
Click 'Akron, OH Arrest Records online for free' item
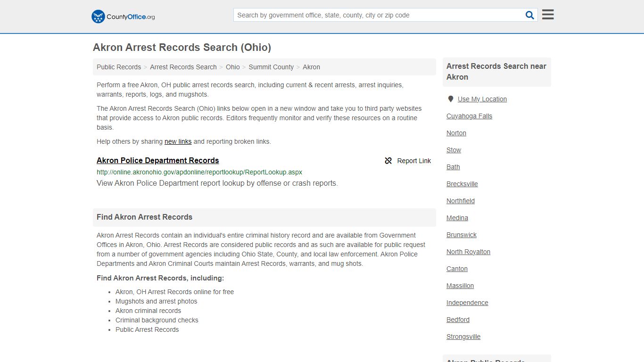tap(175, 292)
